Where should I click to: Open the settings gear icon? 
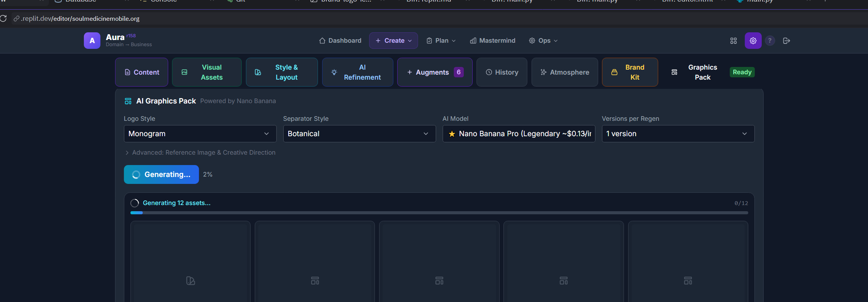click(753, 41)
